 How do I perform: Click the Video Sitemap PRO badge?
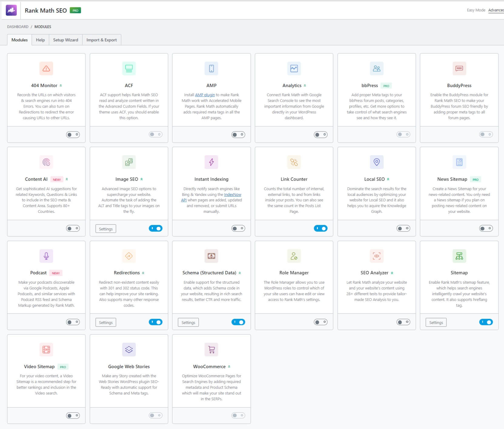coord(63,367)
